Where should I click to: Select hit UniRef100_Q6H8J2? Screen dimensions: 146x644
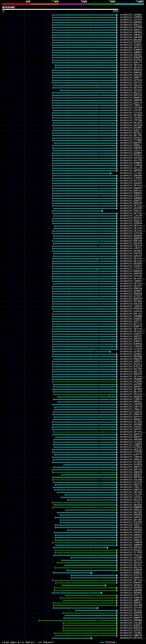point(131,30)
